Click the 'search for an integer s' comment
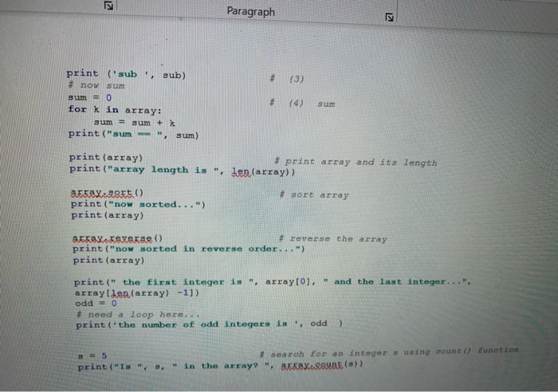 pos(389,352)
